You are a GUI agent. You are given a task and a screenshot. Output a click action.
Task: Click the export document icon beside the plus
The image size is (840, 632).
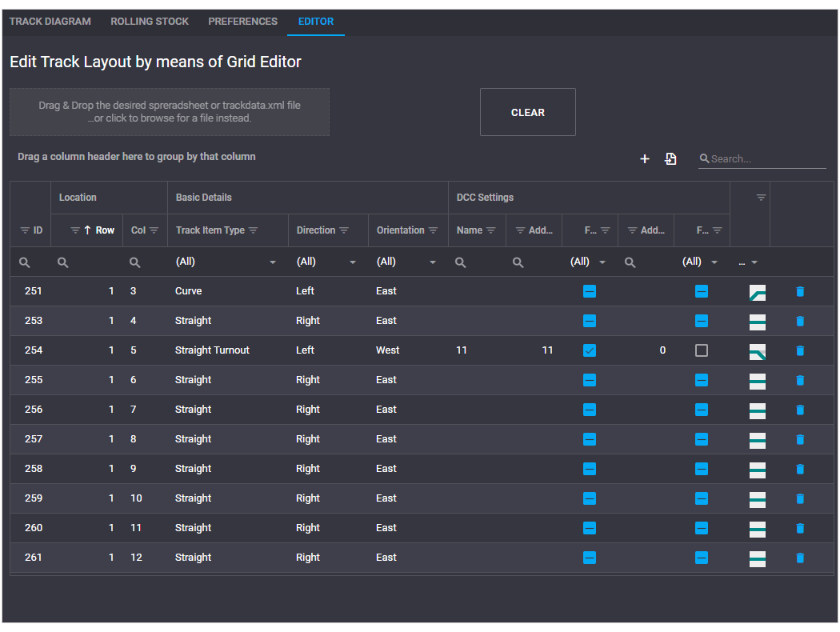click(x=670, y=158)
